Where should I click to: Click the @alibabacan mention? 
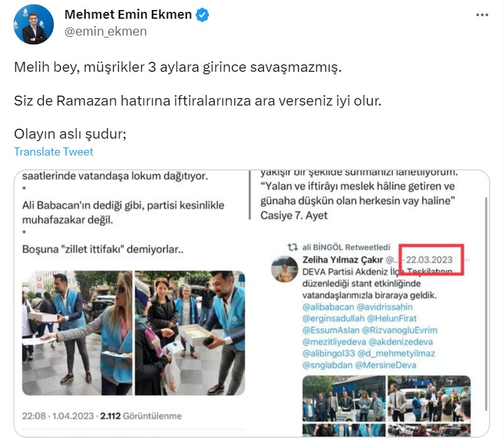(x=328, y=307)
